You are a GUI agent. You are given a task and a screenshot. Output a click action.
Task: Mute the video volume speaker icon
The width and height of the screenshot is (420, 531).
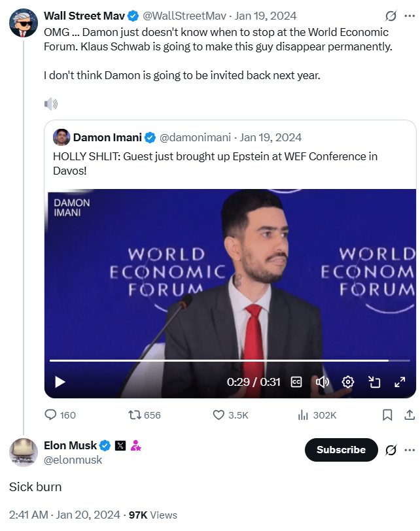tap(321, 382)
